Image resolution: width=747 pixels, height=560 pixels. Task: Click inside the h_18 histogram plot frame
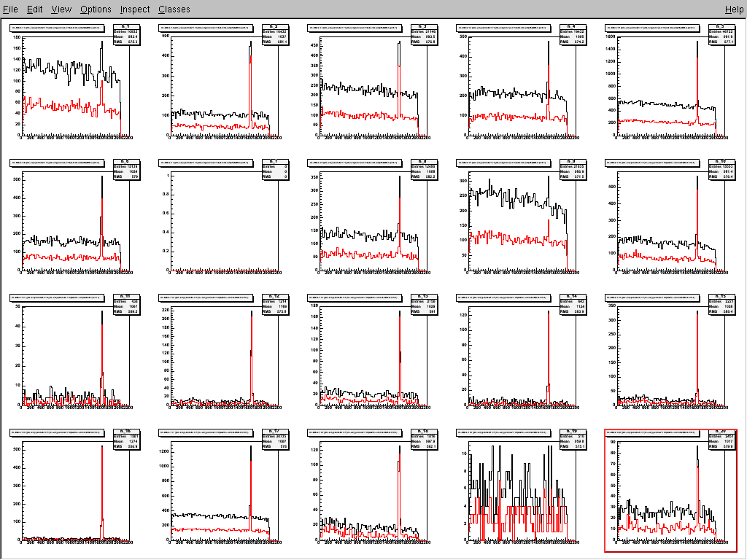[373, 491]
